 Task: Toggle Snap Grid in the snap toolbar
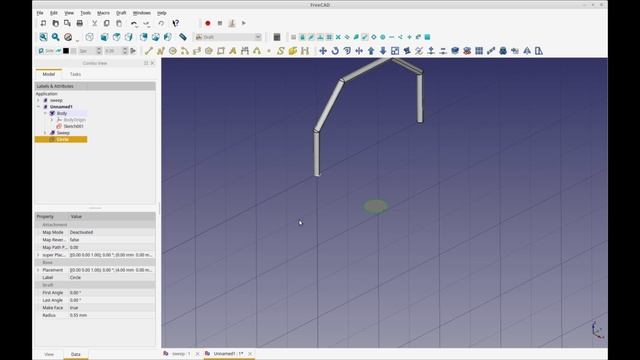pos(329,37)
